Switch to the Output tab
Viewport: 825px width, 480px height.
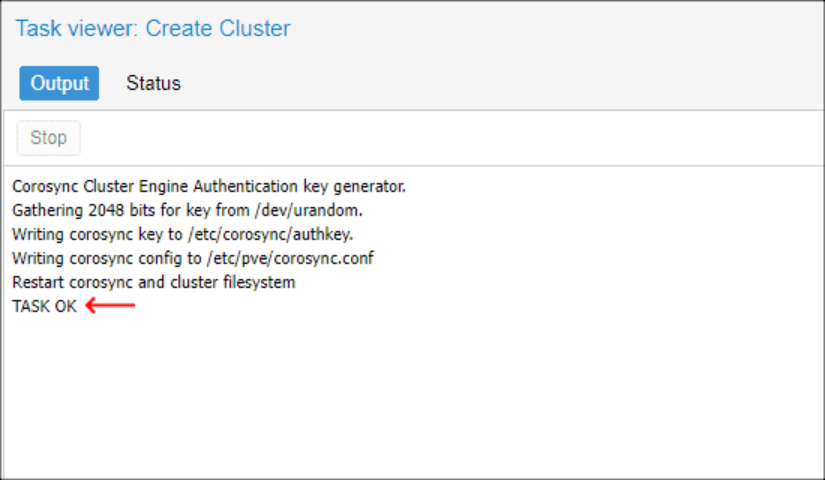[59, 83]
